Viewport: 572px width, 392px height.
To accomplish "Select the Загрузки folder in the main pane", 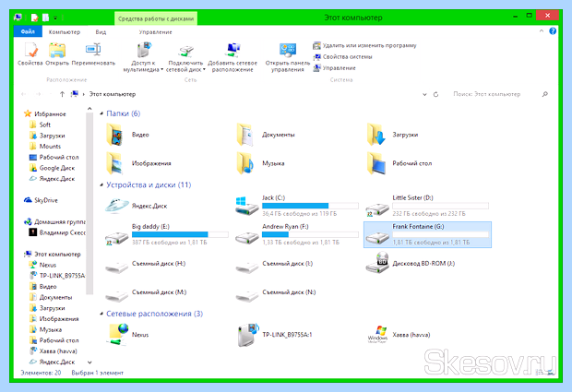I will coord(392,135).
